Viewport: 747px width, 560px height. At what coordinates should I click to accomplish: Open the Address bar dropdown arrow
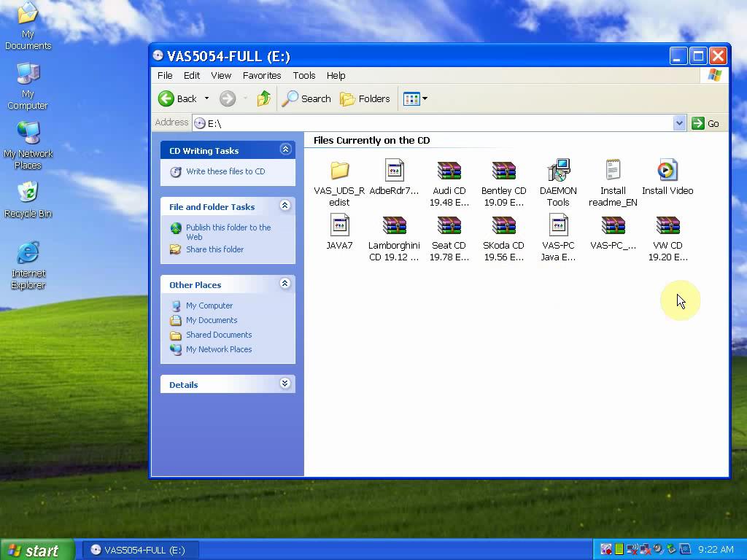point(679,123)
